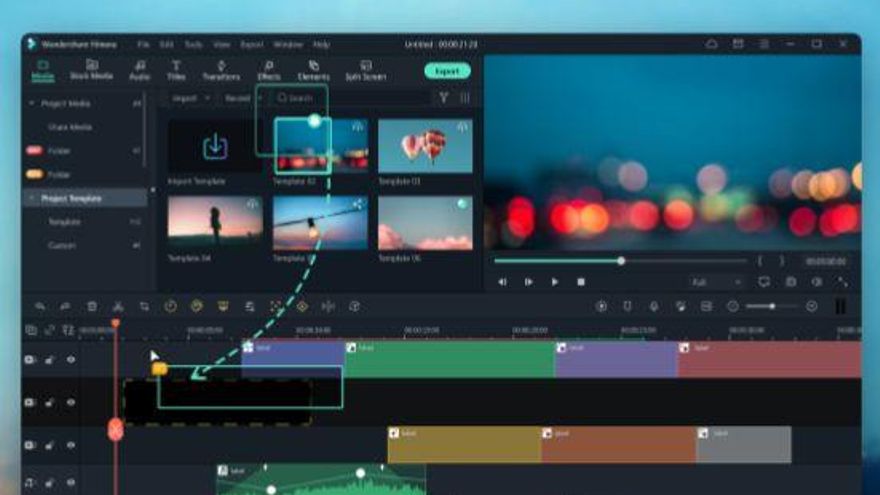The width and height of the screenshot is (880, 495).
Task: Click the Undo arrow in the timeline toolbar
Action: point(40,306)
